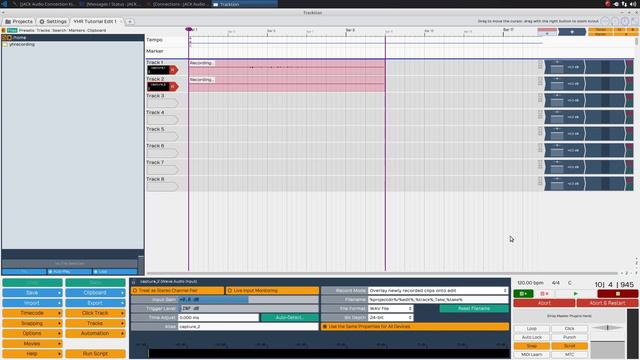Switch to the Markers browser tab

77,30
